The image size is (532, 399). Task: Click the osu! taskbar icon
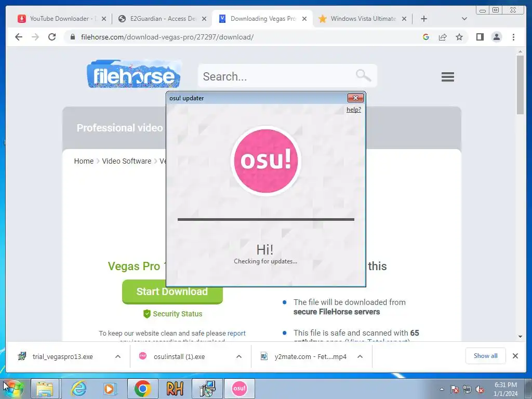tap(239, 389)
